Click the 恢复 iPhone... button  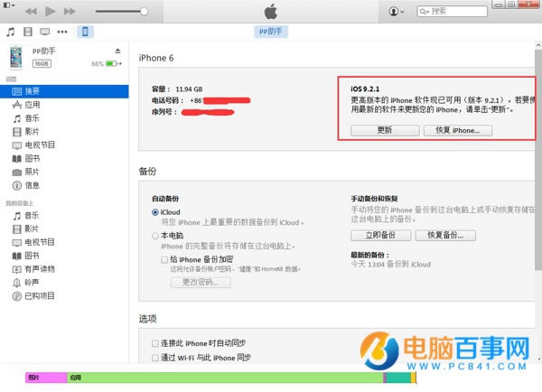(x=458, y=130)
